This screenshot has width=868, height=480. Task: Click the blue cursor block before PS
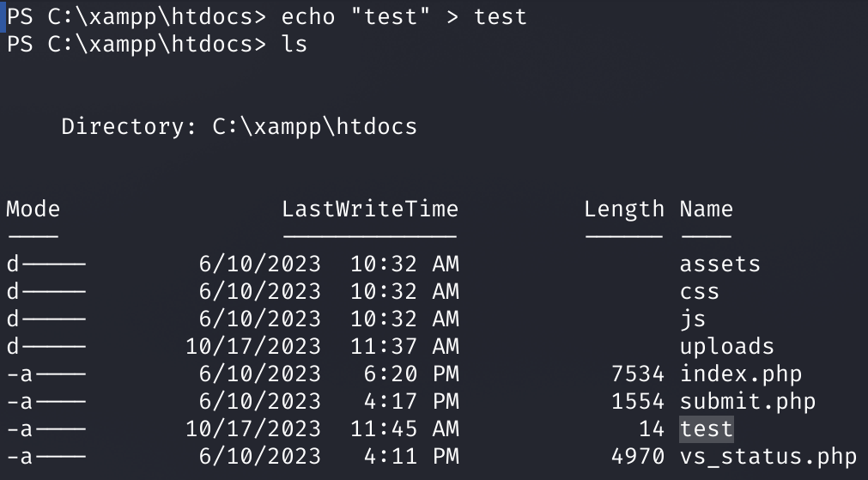(3, 16)
